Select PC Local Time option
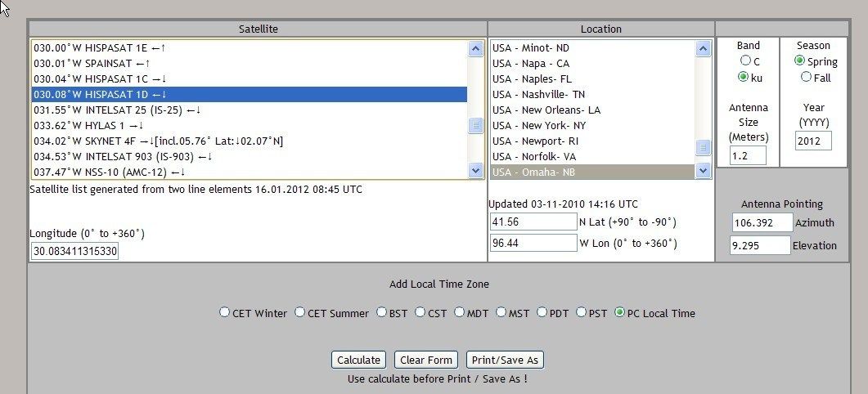Image resolution: width=868 pixels, height=394 pixels. click(x=619, y=312)
